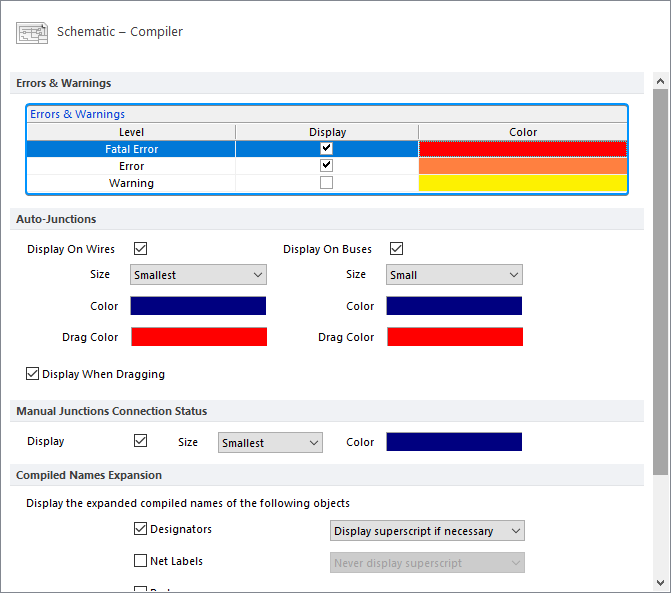Click the Net Labels superscript dropdown
The height and width of the screenshot is (593, 671).
427,563
